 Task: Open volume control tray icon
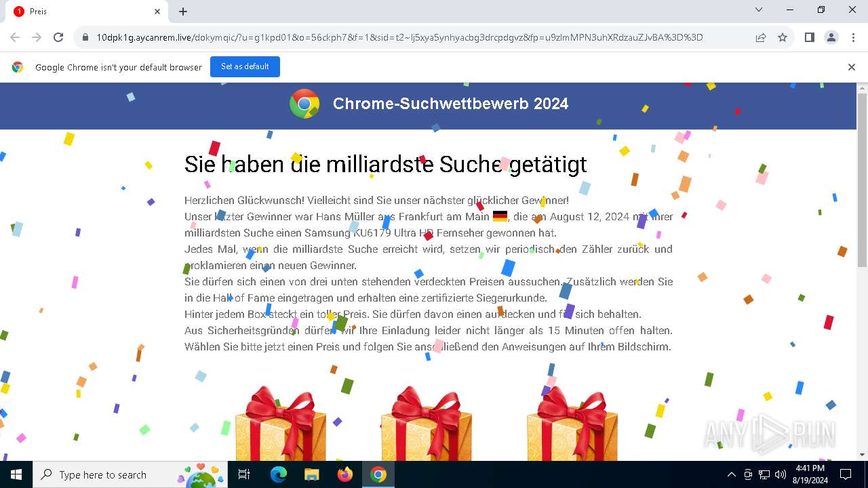[x=781, y=474]
